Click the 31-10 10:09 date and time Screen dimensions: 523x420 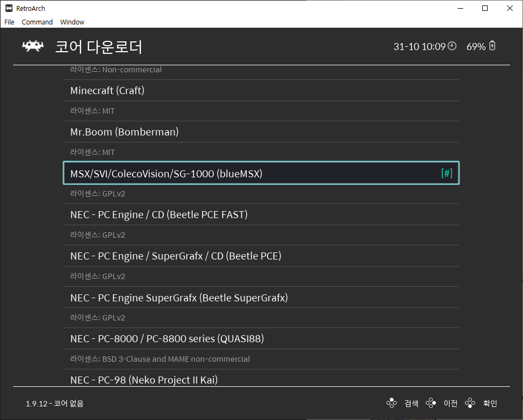pos(419,46)
